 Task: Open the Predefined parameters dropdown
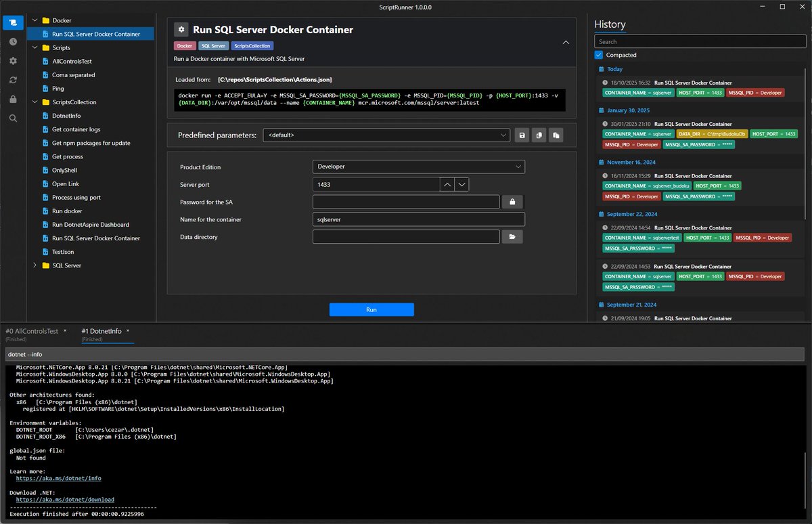[x=386, y=135]
